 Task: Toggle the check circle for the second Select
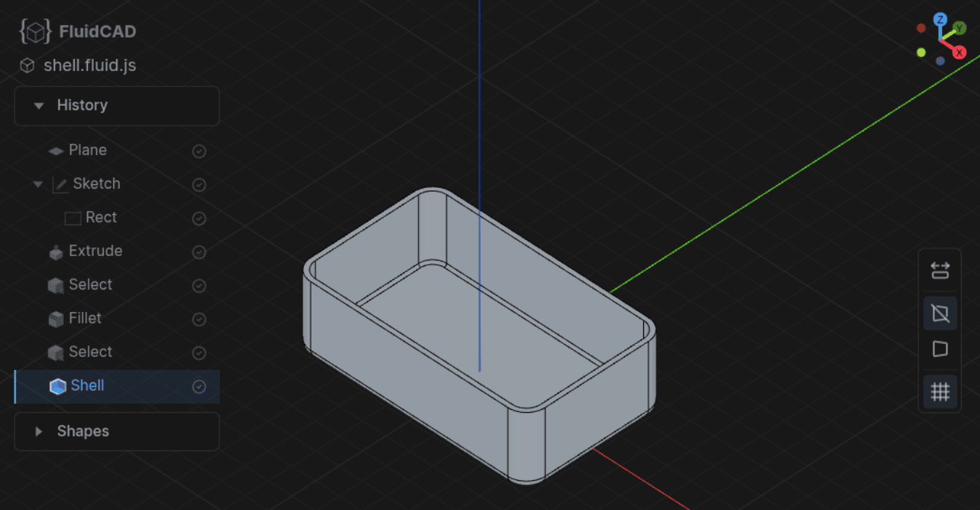tap(199, 353)
